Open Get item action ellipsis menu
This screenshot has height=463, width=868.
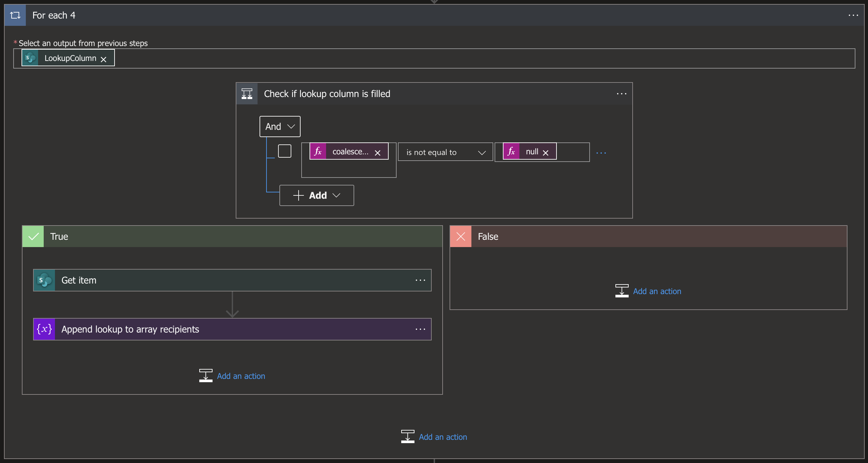[420, 280]
